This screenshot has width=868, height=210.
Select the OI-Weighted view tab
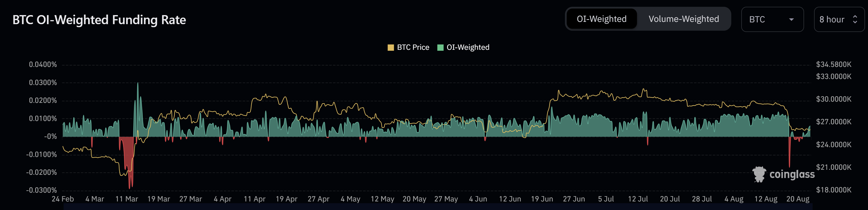[x=602, y=19]
